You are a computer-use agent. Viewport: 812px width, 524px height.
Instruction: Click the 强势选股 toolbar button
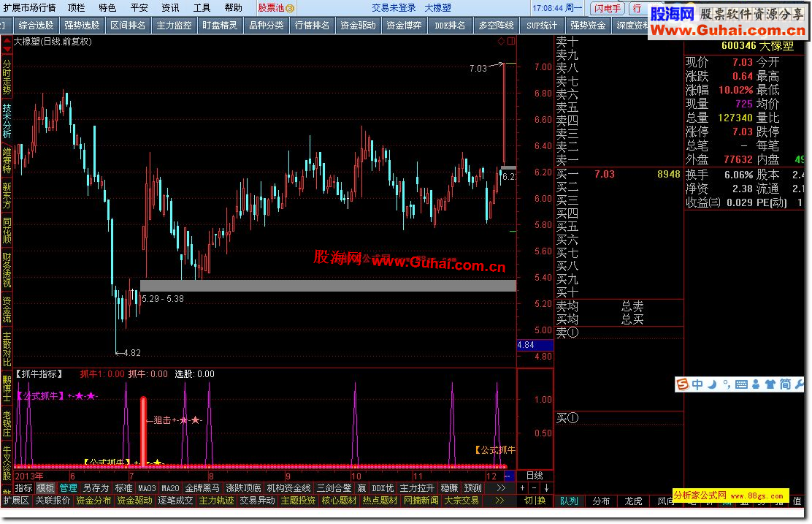pos(82,25)
